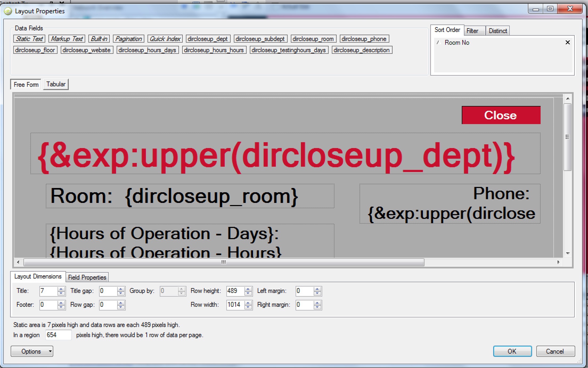The width and height of the screenshot is (588, 368).
Task: Switch to the Filter tab
Action: point(472,31)
